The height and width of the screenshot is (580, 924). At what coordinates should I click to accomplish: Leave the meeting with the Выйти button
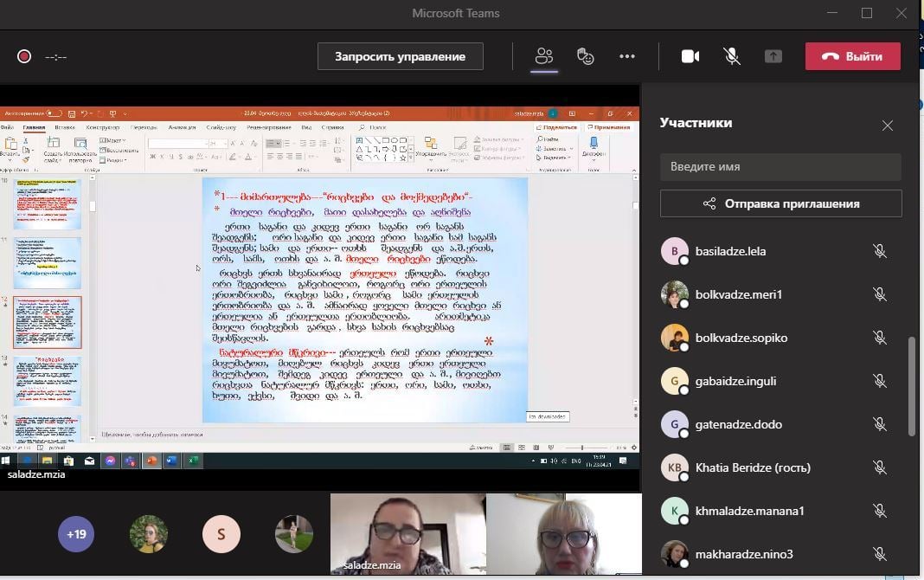[x=853, y=56]
